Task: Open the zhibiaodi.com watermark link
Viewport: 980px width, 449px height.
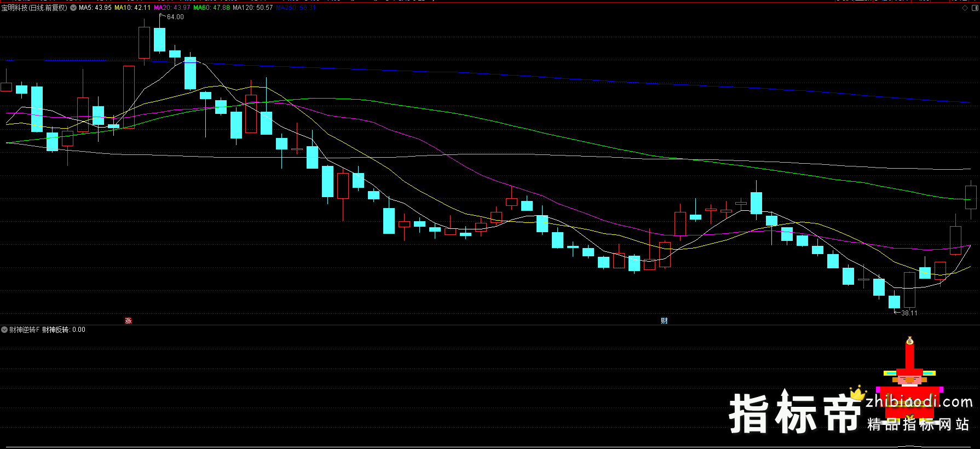Action: [x=919, y=402]
